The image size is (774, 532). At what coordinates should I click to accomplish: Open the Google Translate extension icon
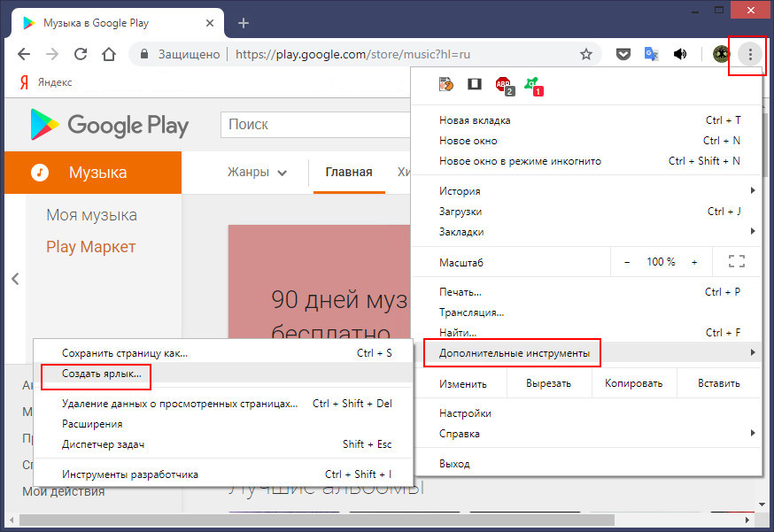[652, 54]
